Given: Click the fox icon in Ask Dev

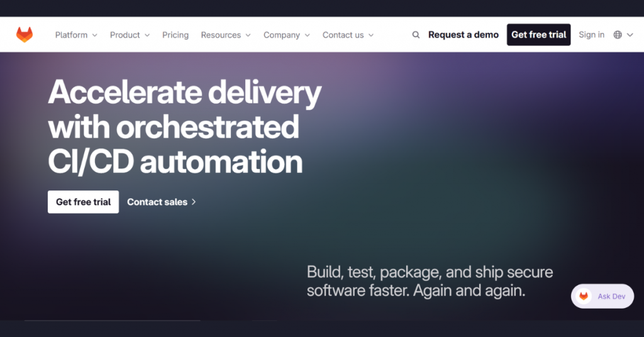Looking at the screenshot, I should click(583, 296).
